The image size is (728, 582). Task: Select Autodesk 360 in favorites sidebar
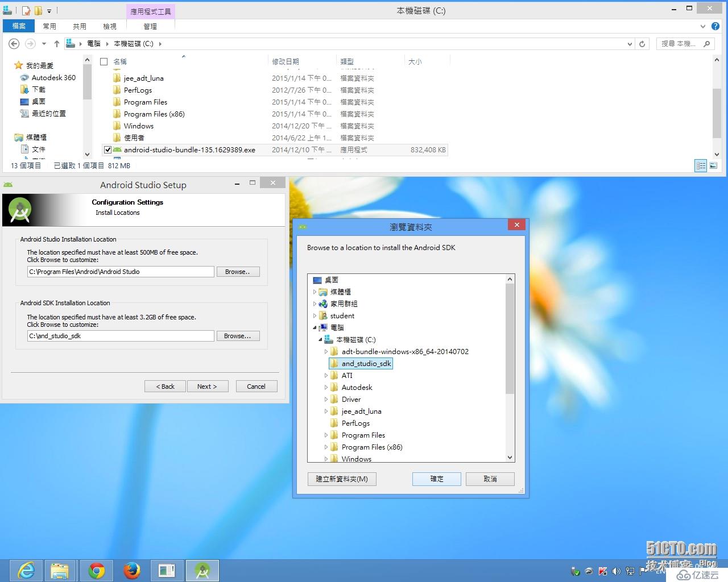[53, 77]
